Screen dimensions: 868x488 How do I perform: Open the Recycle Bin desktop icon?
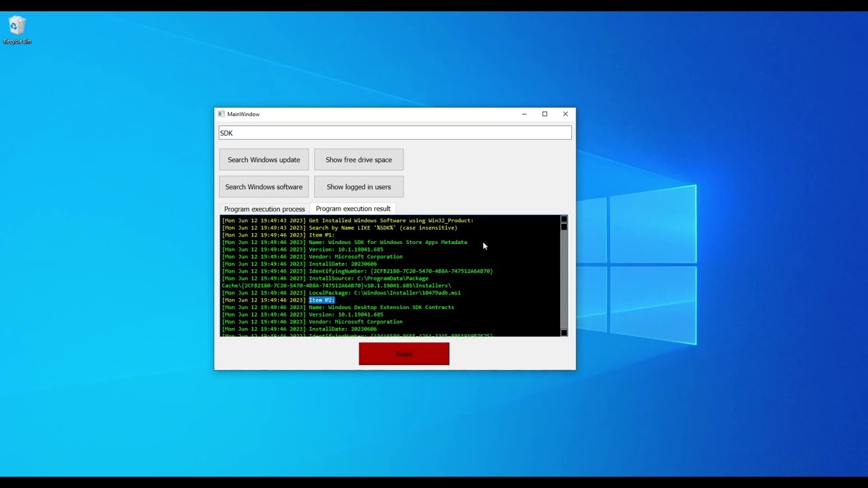click(x=17, y=30)
